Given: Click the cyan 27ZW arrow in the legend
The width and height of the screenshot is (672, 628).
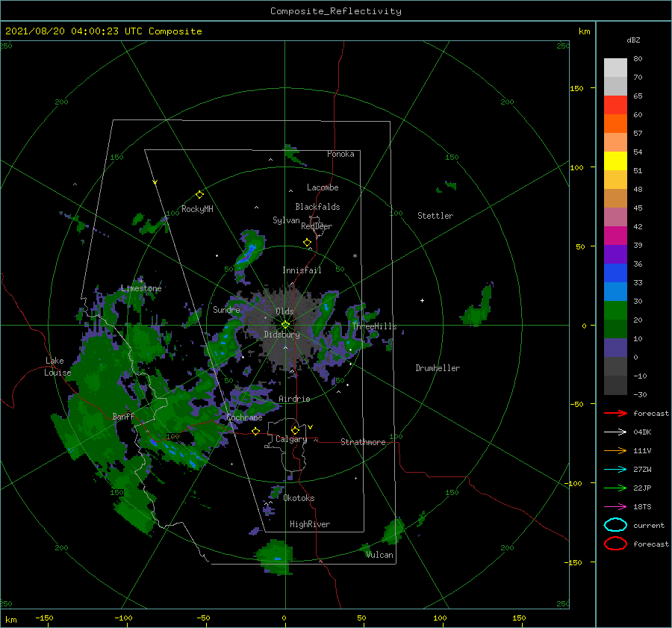Looking at the screenshot, I should pyautogui.click(x=615, y=470).
